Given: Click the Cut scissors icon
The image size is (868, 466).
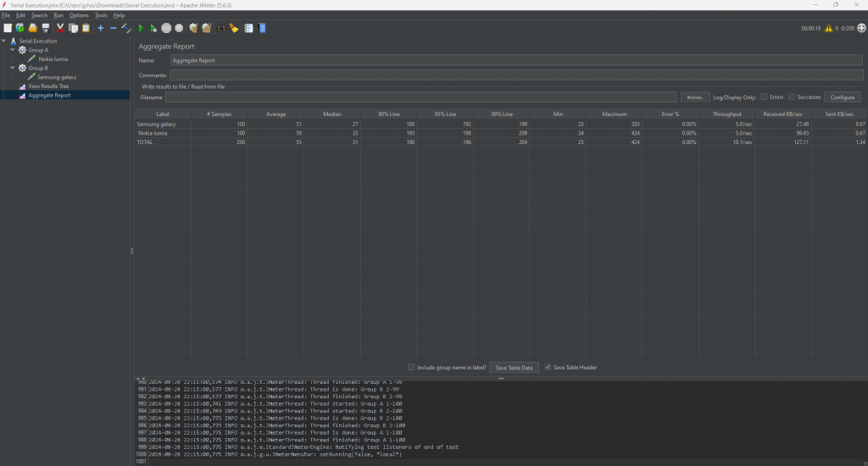Looking at the screenshot, I should (60, 28).
